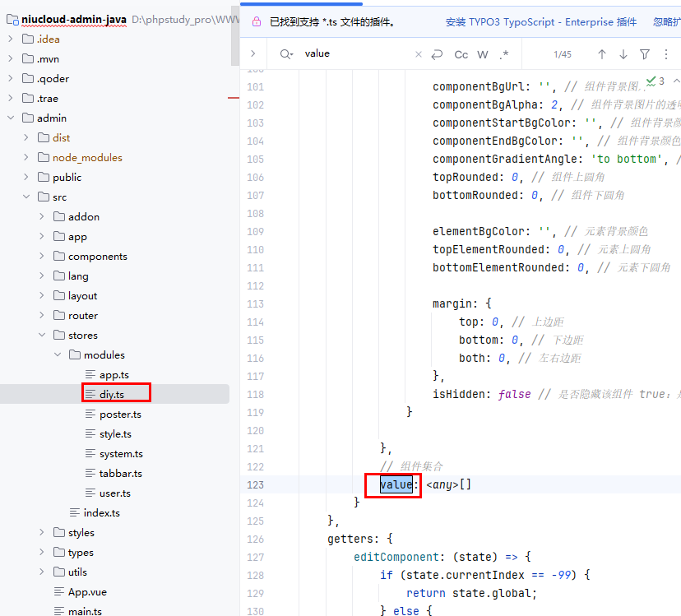Go to next search occurrence arrow
This screenshot has height=616, width=681.
click(x=623, y=54)
